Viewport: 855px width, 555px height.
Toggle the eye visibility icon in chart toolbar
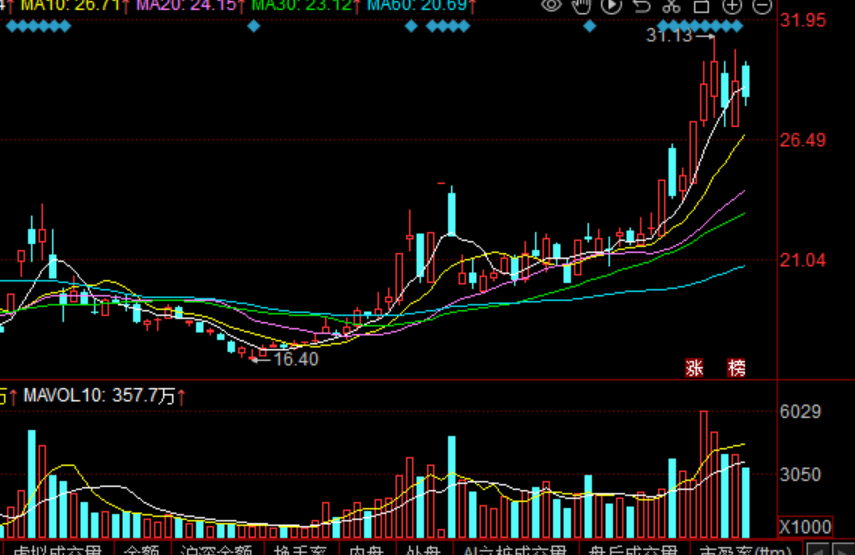tap(551, 5)
